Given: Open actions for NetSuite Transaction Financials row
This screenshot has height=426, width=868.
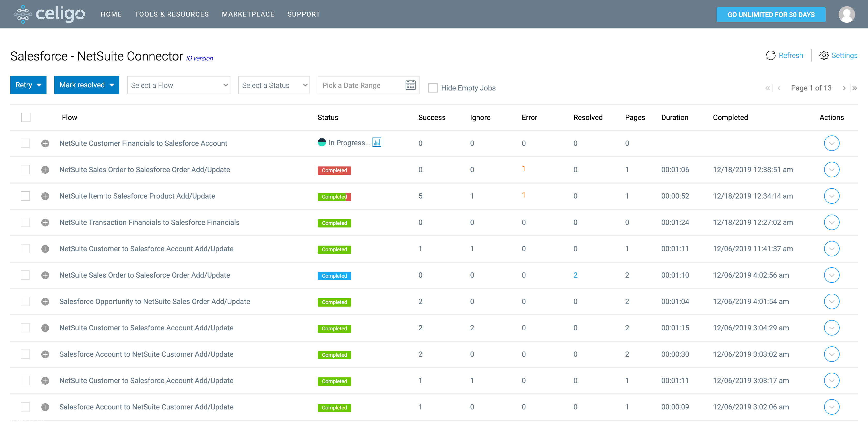Looking at the screenshot, I should point(831,223).
